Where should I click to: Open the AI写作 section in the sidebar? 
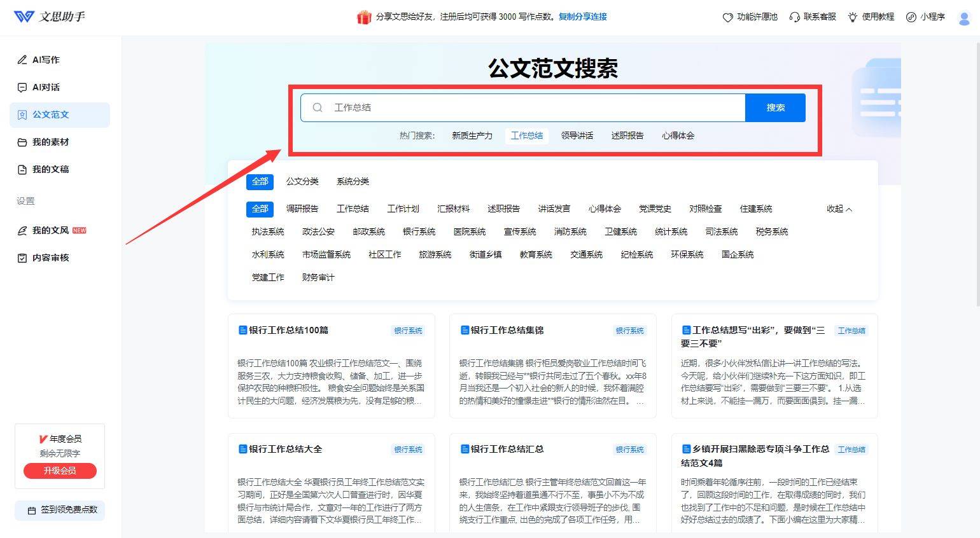coord(45,59)
